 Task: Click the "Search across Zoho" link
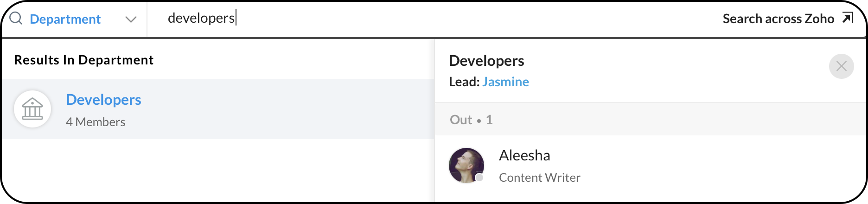(x=778, y=19)
